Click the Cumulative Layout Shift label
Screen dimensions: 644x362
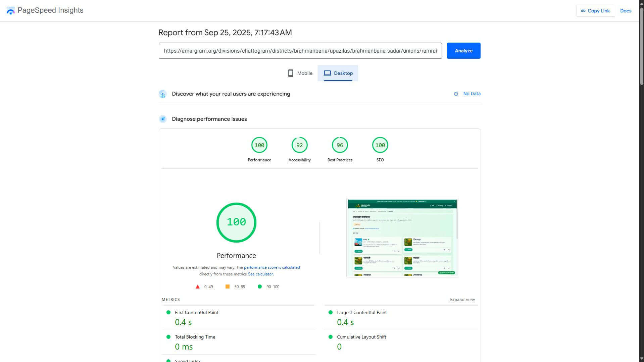361,337
